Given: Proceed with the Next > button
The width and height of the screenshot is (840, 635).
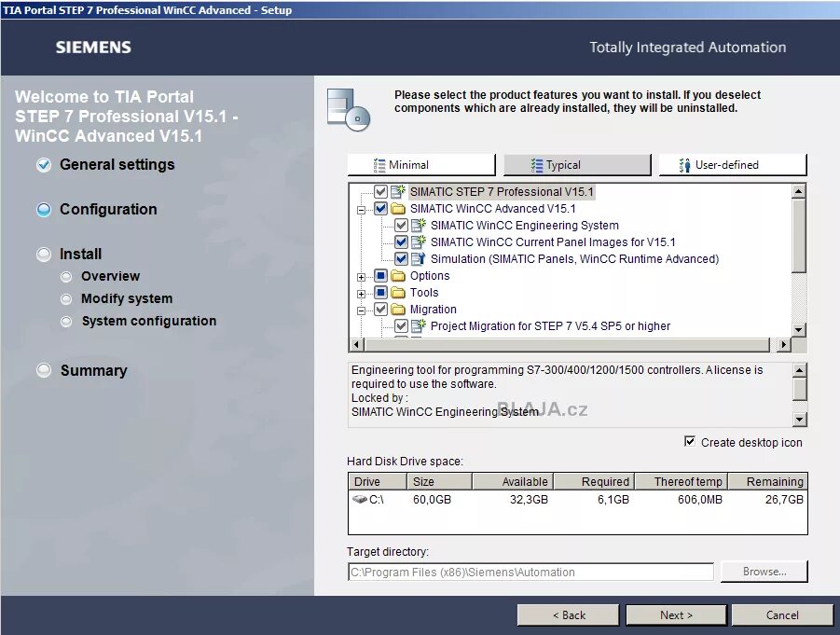Looking at the screenshot, I should click(676, 614).
